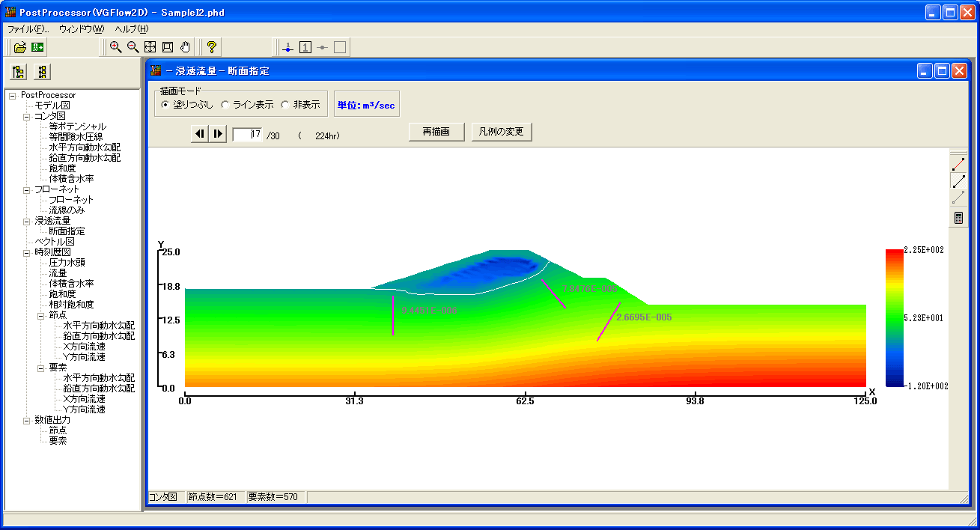
Task: Click the 再描画 button
Action: click(436, 132)
